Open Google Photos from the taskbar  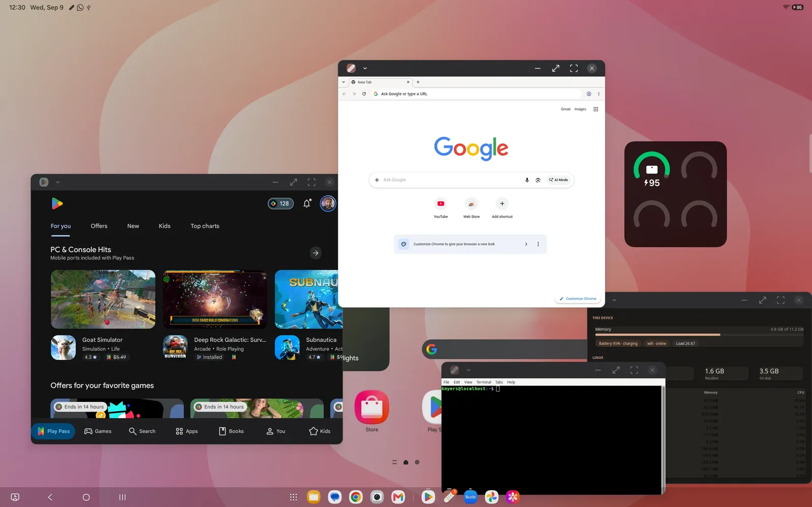pyautogui.click(x=492, y=497)
